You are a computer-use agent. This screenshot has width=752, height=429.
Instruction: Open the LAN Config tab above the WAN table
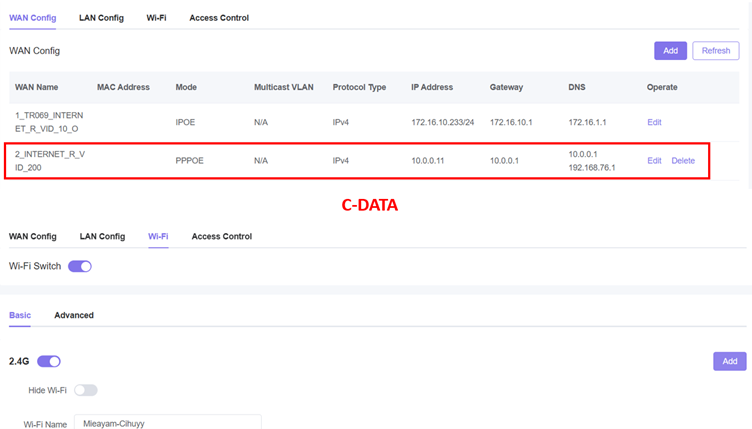102,18
